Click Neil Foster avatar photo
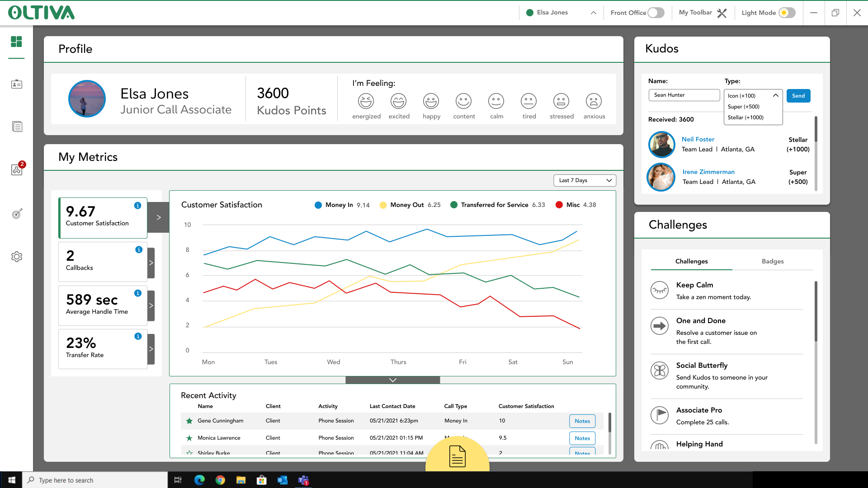Image resolution: width=868 pixels, height=488 pixels. click(x=661, y=144)
